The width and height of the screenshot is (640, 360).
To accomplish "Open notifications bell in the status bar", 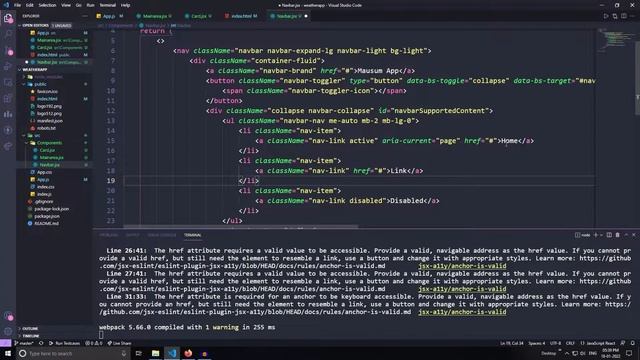I will (633, 343).
